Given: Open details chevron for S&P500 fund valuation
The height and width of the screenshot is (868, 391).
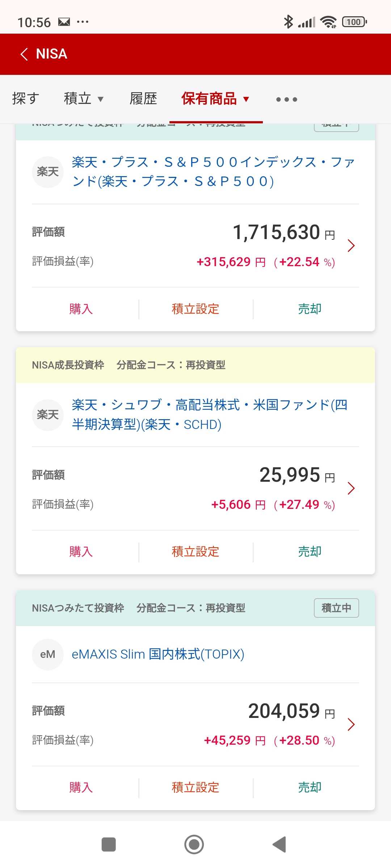Looking at the screenshot, I should coord(351,246).
